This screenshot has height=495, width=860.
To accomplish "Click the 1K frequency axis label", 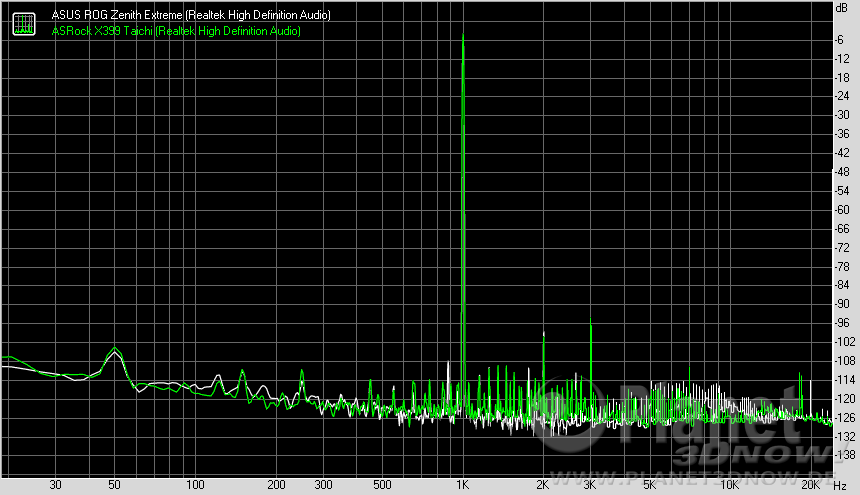I will 462,485.
